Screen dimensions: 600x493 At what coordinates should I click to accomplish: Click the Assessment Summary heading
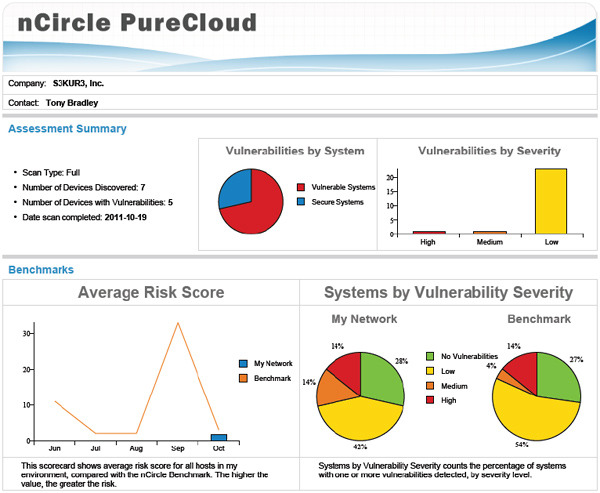(67, 129)
